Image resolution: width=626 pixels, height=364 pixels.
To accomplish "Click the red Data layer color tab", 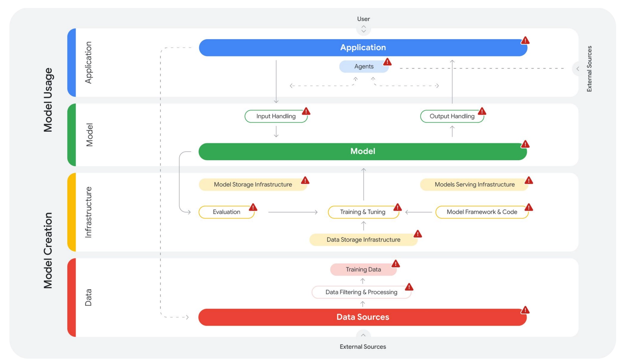I will click(72, 297).
